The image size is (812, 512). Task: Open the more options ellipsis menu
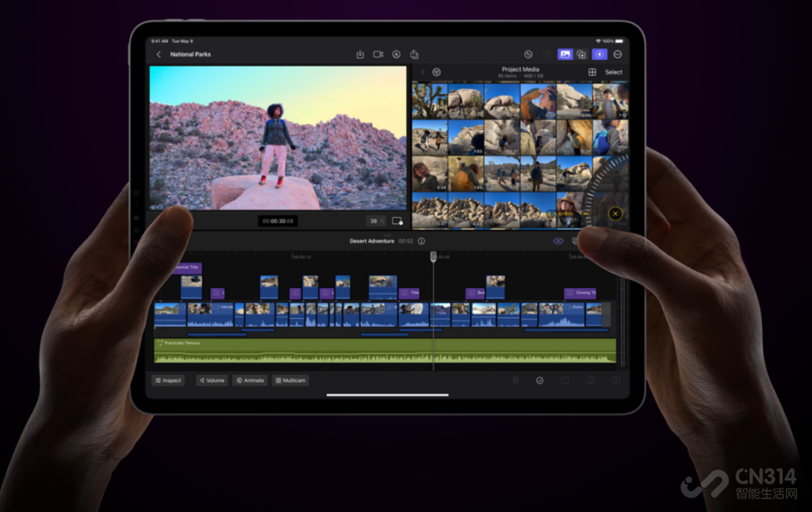click(x=618, y=54)
